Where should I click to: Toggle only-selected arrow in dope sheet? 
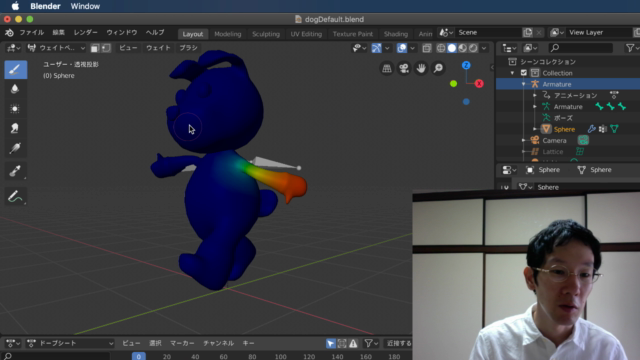[x=331, y=344]
